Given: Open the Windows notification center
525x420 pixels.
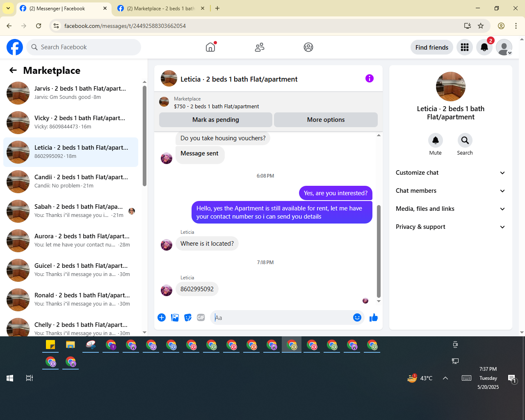Looking at the screenshot, I should [x=512, y=378].
